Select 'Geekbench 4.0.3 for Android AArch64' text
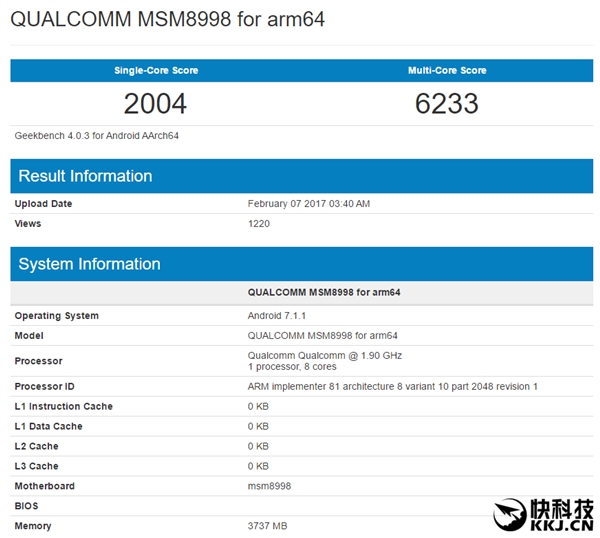This screenshot has height=538, width=600. click(x=96, y=136)
